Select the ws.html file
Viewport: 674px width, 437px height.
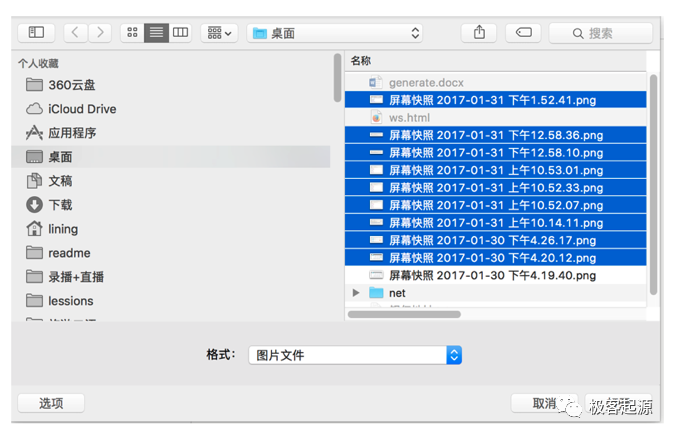click(x=495, y=117)
